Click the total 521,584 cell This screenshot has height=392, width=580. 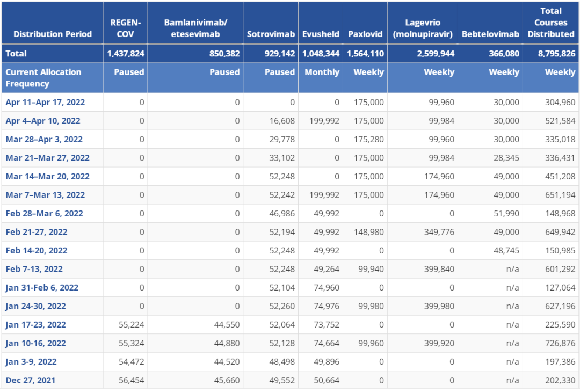(560, 121)
